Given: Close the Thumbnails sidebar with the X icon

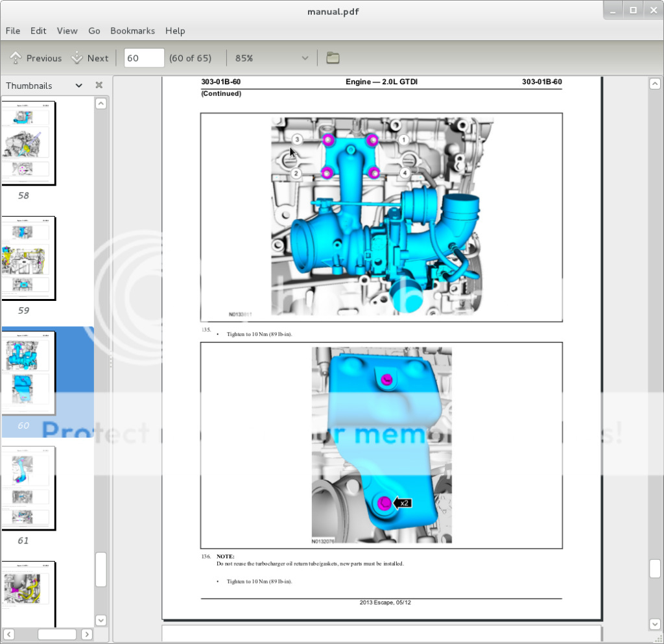Looking at the screenshot, I should click(x=99, y=85).
